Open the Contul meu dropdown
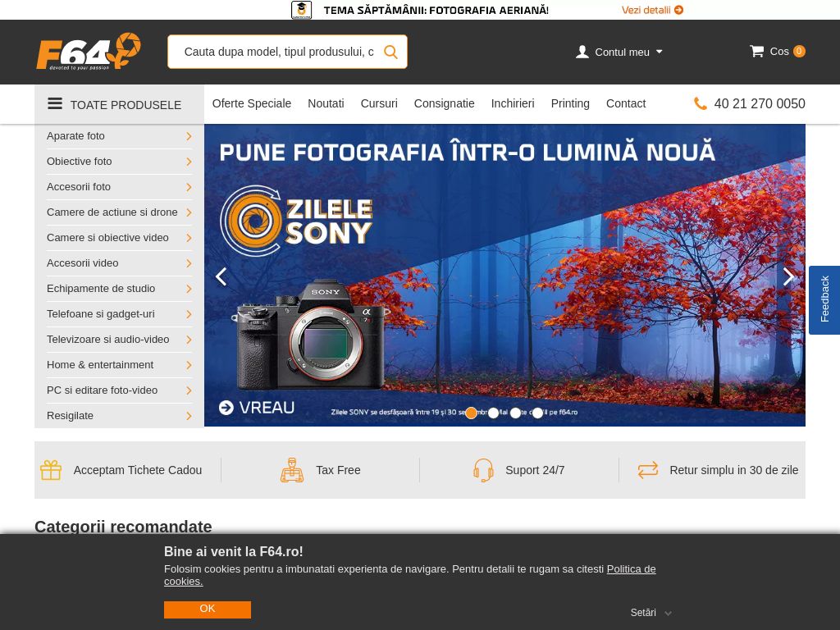The height and width of the screenshot is (630, 840). tap(620, 52)
